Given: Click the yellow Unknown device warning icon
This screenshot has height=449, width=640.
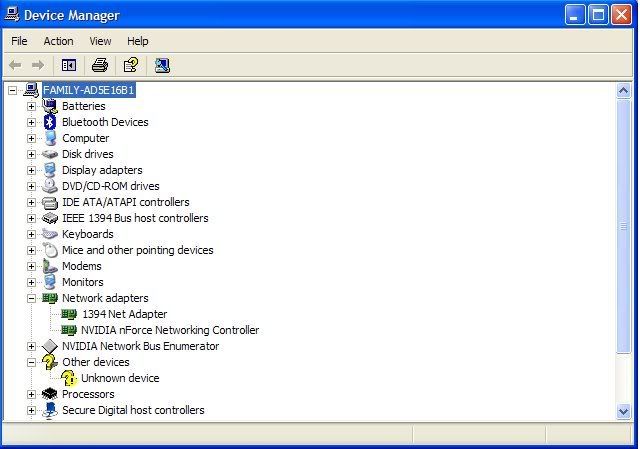Looking at the screenshot, I should (x=69, y=378).
